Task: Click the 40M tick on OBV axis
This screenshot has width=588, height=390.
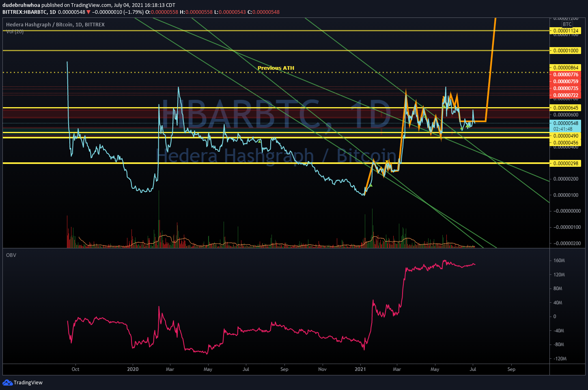Action: [558, 303]
